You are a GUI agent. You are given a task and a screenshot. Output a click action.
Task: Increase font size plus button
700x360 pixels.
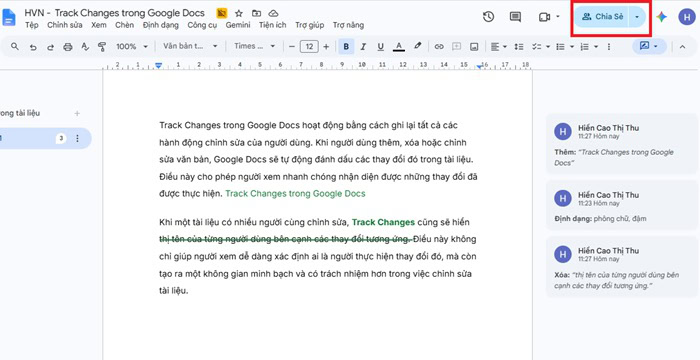[x=326, y=46]
